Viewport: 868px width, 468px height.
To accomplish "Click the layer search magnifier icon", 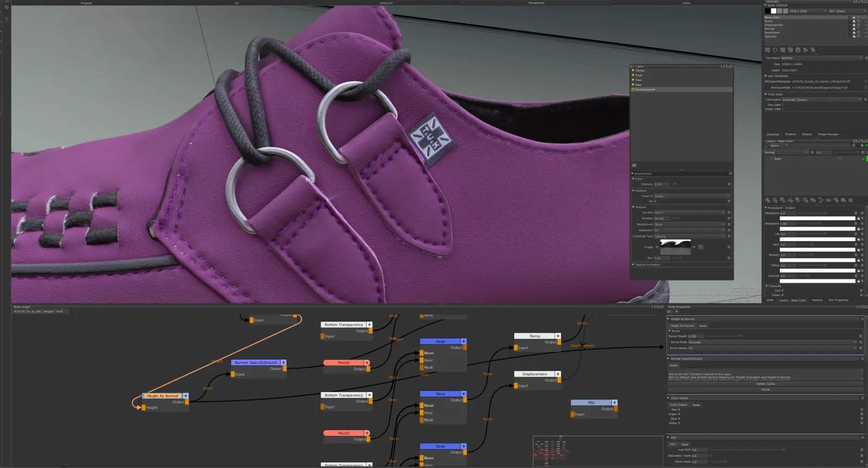I will (767, 145).
